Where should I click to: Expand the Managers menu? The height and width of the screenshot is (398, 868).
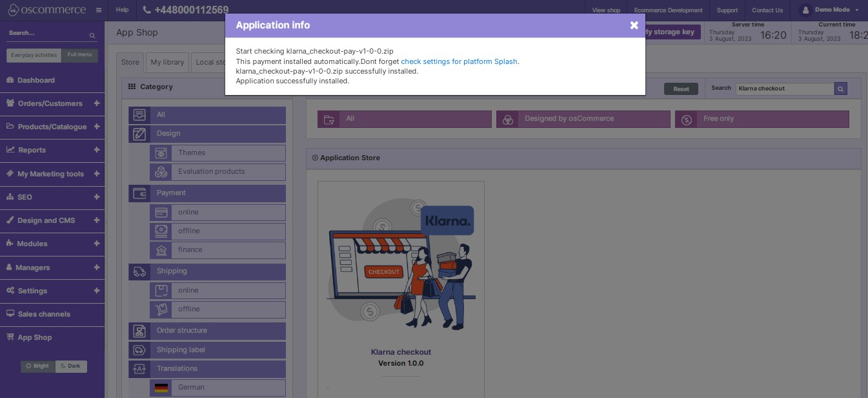pyautogui.click(x=97, y=267)
